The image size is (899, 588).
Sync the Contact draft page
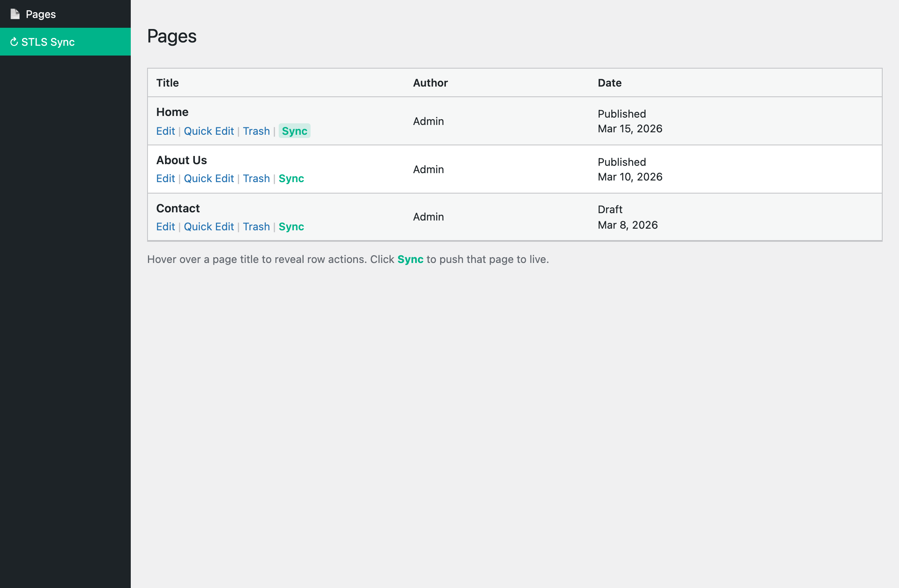[x=291, y=227]
